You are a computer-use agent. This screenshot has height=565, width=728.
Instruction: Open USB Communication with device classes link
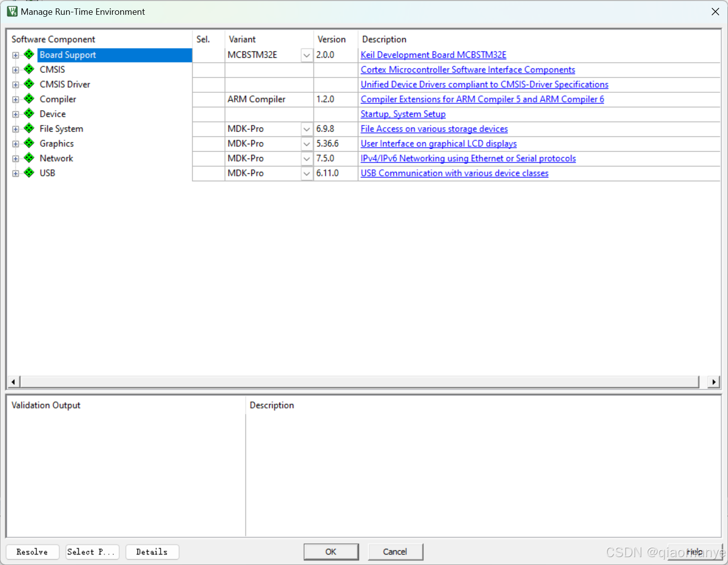pyautogui.click(x=454, y=173)
